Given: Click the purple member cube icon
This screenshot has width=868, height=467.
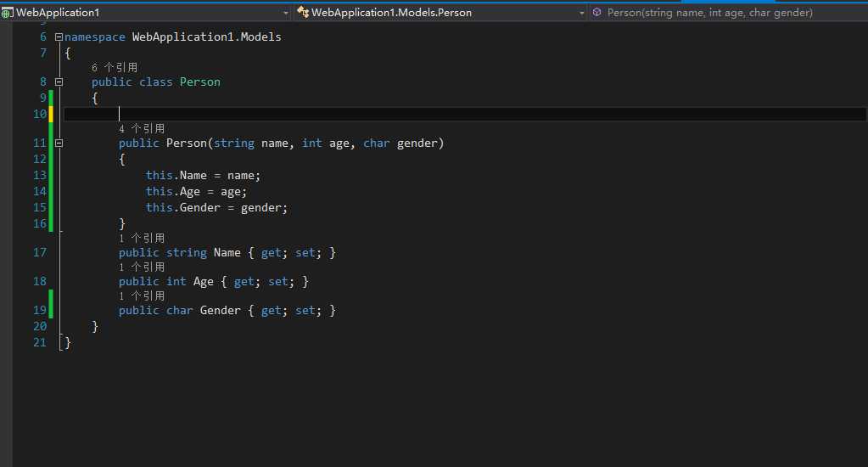Looking at the screenshot, I should click(596, 12).
